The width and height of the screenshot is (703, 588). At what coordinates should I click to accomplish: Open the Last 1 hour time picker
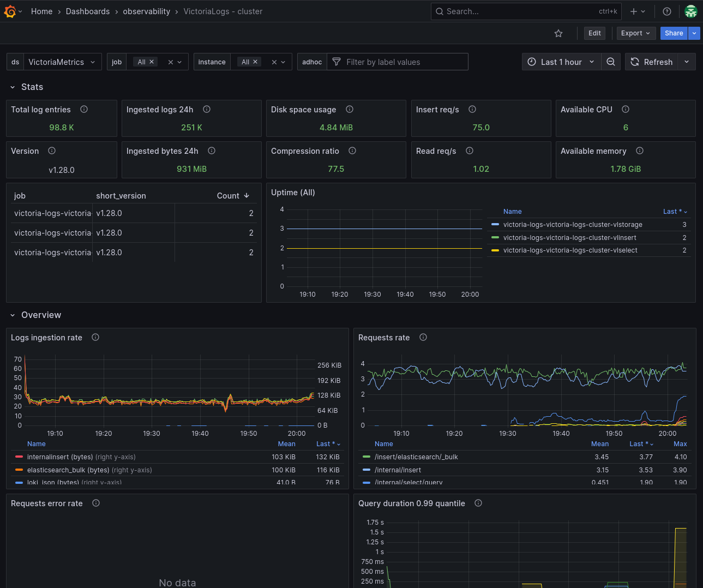561,62
